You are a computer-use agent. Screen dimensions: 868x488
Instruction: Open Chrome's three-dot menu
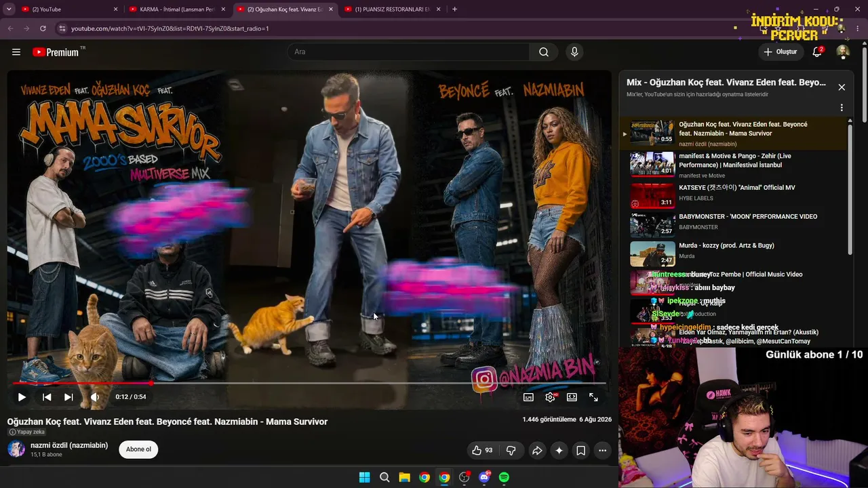click(x=858, y=28)
